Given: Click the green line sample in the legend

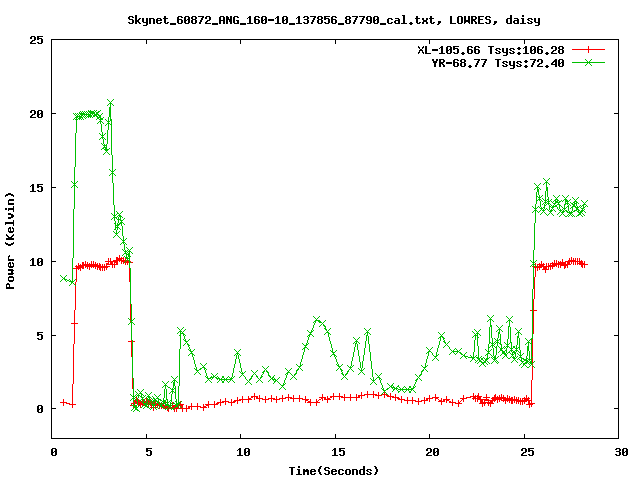Looking at the screenshot, I should pyautogui.click(x=588, y=62).
